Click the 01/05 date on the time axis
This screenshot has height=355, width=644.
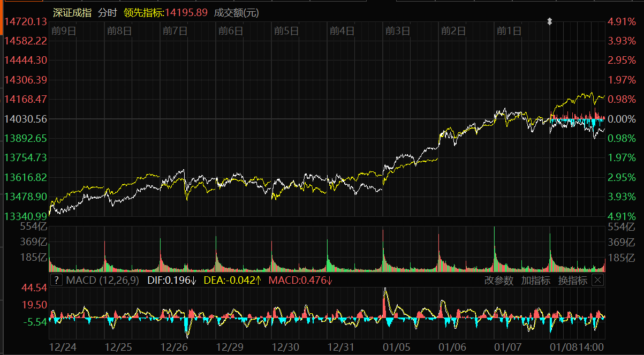pos(397,346)
